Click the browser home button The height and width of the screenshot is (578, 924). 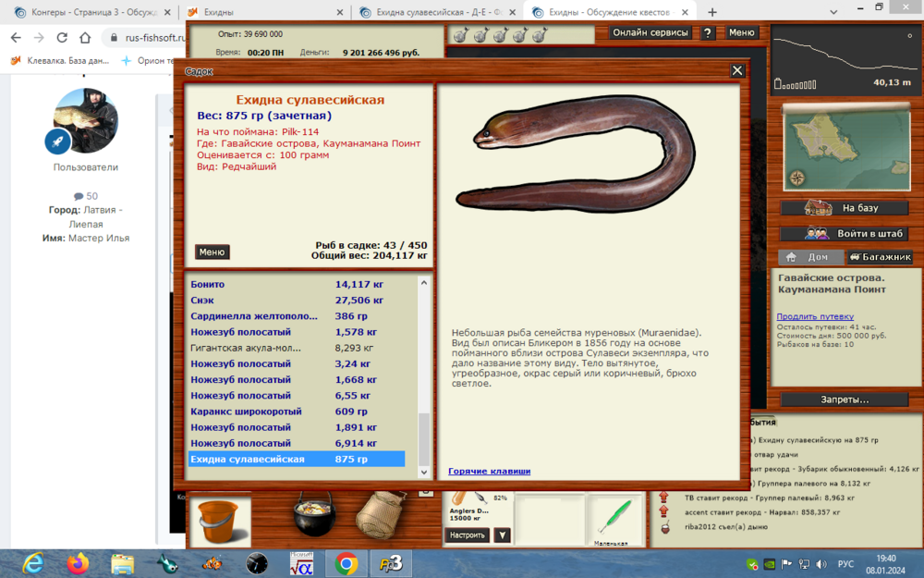[85, 38]
